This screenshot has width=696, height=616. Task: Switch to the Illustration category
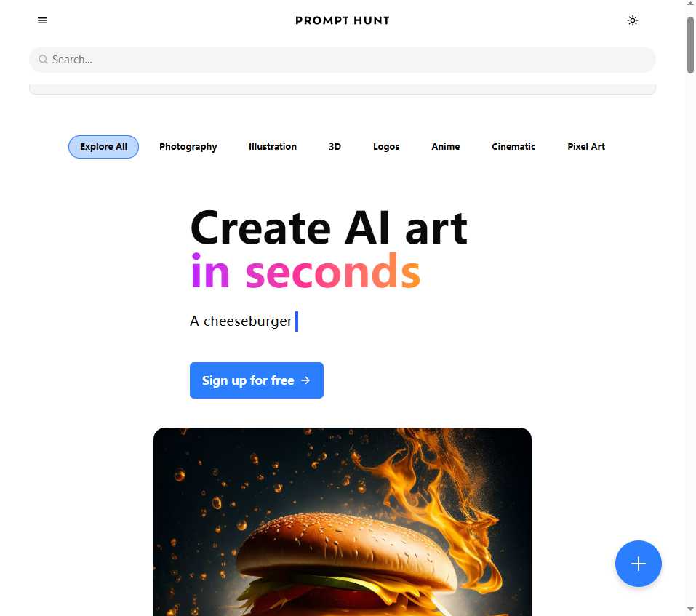tap(273, 146)
